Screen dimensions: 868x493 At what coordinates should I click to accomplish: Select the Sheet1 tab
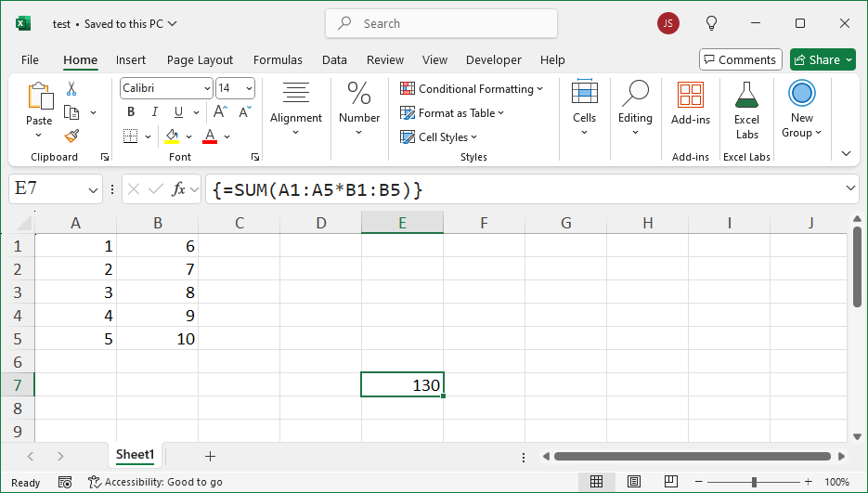[x=135, y=455]
